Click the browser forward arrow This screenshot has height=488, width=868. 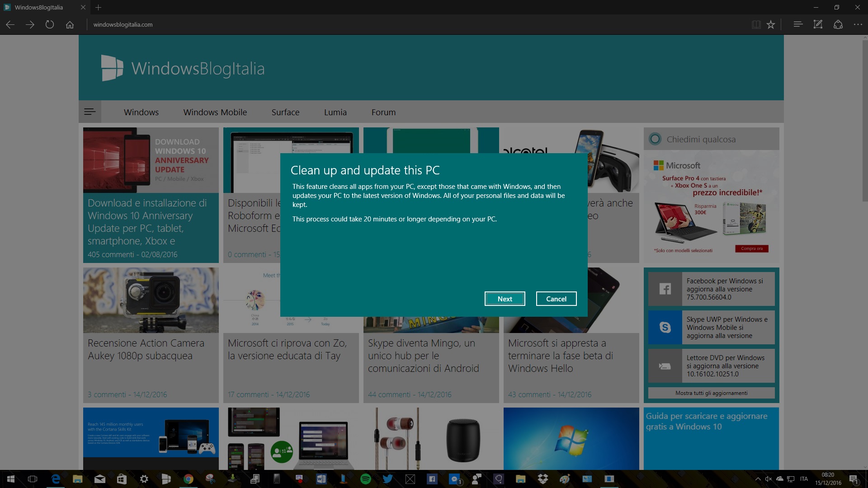tap(30, 24)
